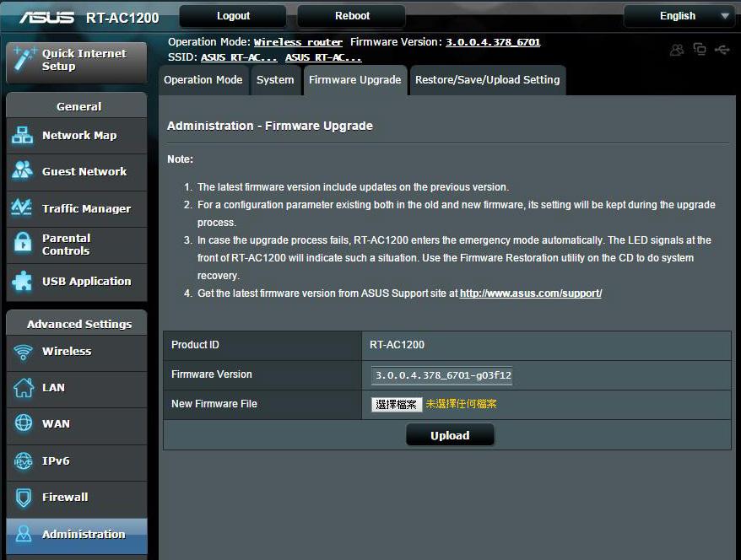Viewport: 741px width, 560px height.
Task: Click the New Firmware File label
Action: coord(214,404)
